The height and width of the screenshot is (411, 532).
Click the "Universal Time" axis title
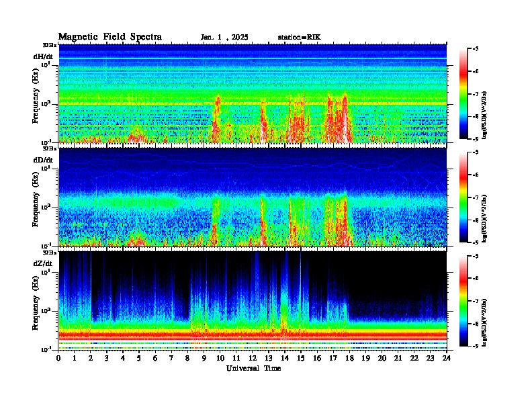click(x=254, y=368)
